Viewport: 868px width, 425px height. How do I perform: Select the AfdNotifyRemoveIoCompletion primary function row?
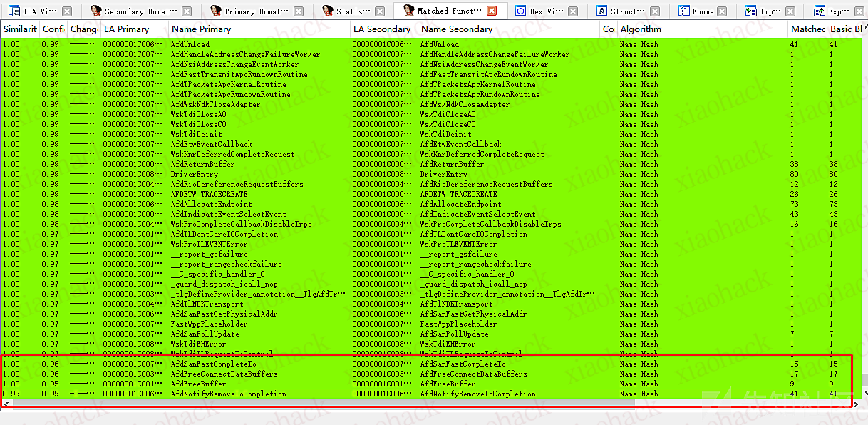228,394
